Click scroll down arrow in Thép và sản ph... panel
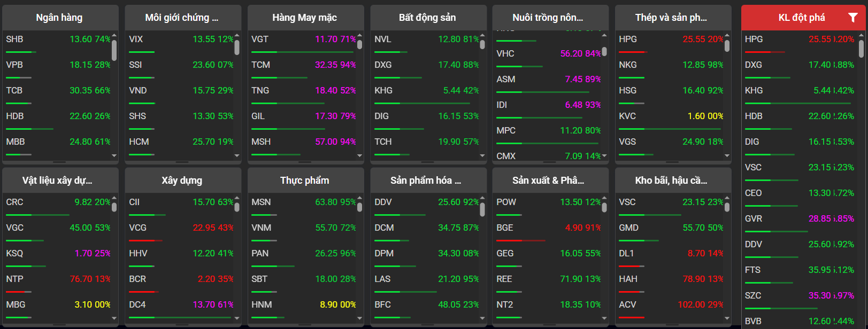868x329 pixels. click(x=727, y=156)
